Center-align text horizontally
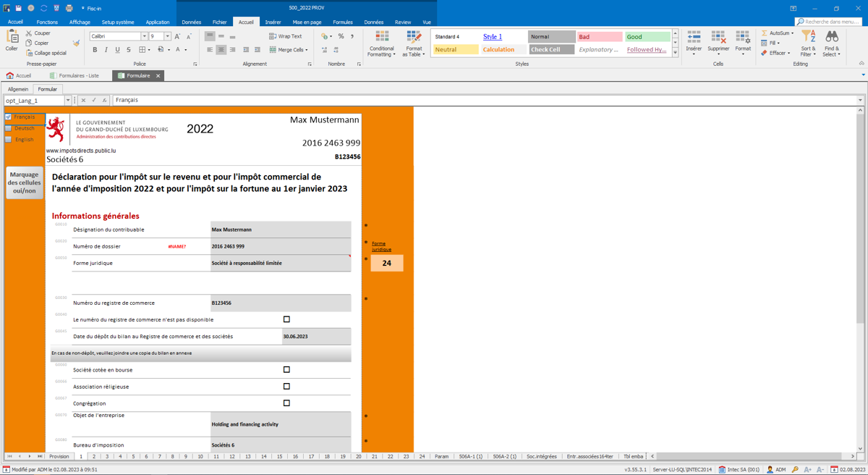The width and height of the screenshot is (868, 475). pyautogui.click(x=221, y=50)
